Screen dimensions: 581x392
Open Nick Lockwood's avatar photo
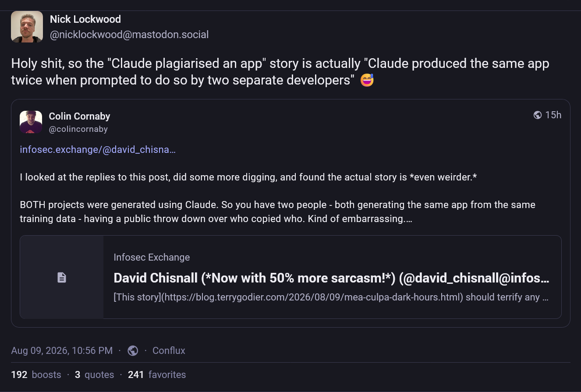27,27
